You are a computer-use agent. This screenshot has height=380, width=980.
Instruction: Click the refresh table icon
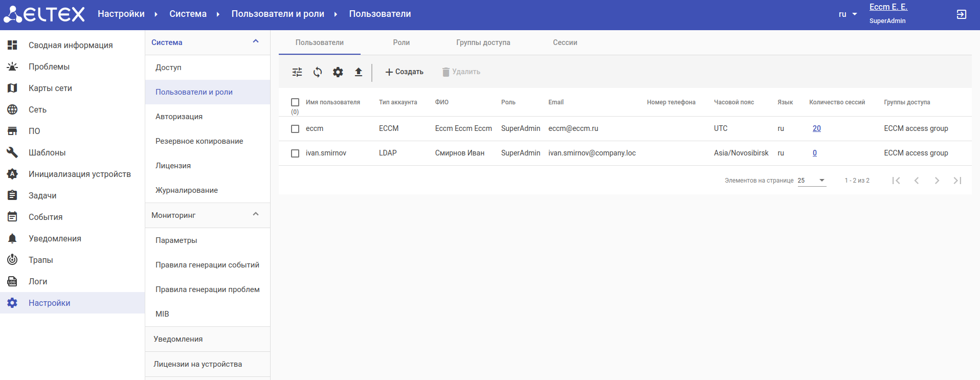[318, 72]
